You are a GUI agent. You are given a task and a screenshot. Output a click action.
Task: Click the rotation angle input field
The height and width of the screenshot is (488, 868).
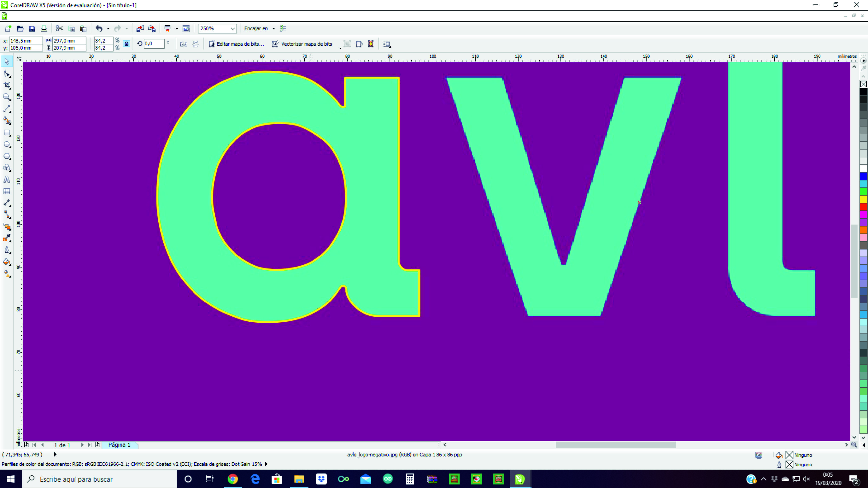tap(154, 44)
